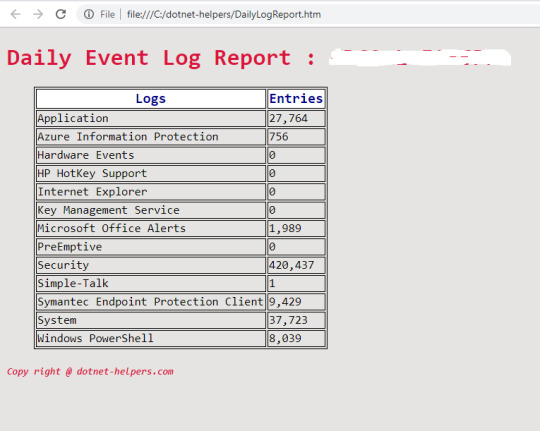Viewport: 540px width, 431px height.
Task: Click the Logs column header
Action: (x=151, y=99)
